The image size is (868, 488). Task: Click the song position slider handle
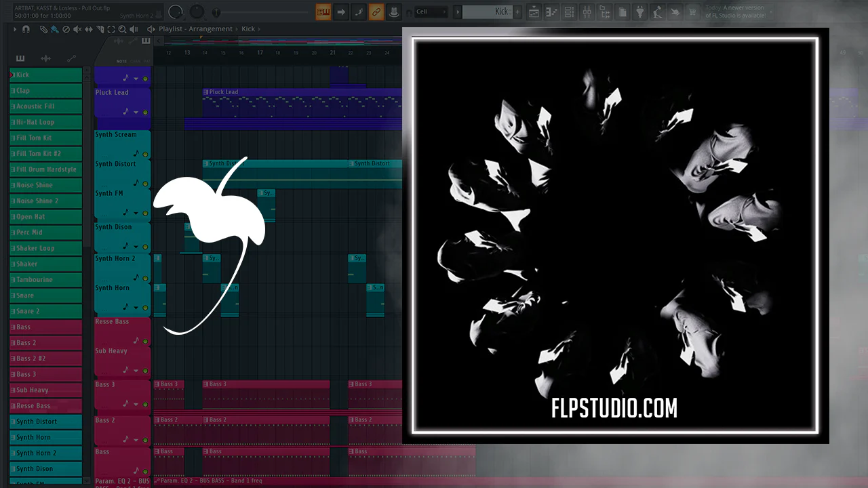(216, 12)
